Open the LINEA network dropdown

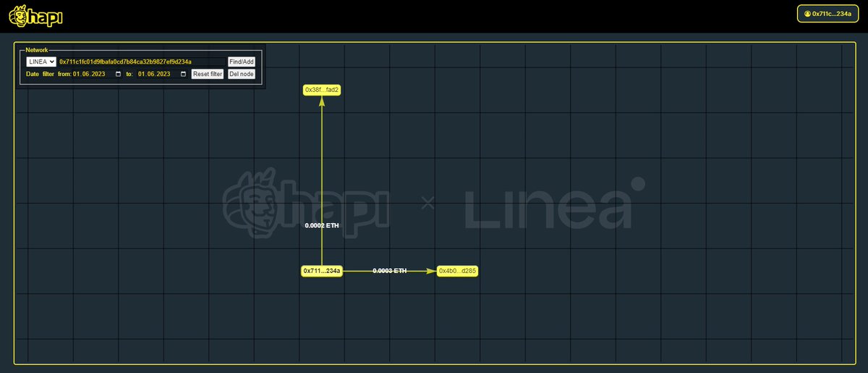(x=41, y=62)
